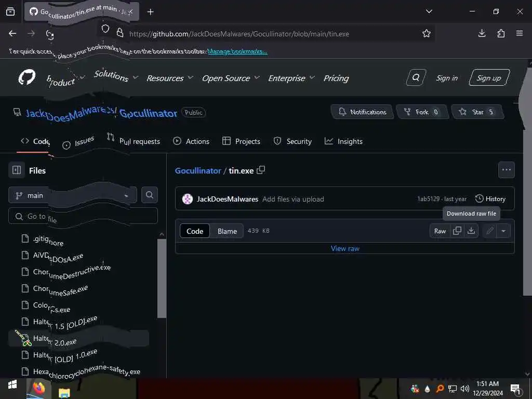Download the raw tin.exe file
The width and height of the screenshot is (532, 399).
(x=471, y=231)
